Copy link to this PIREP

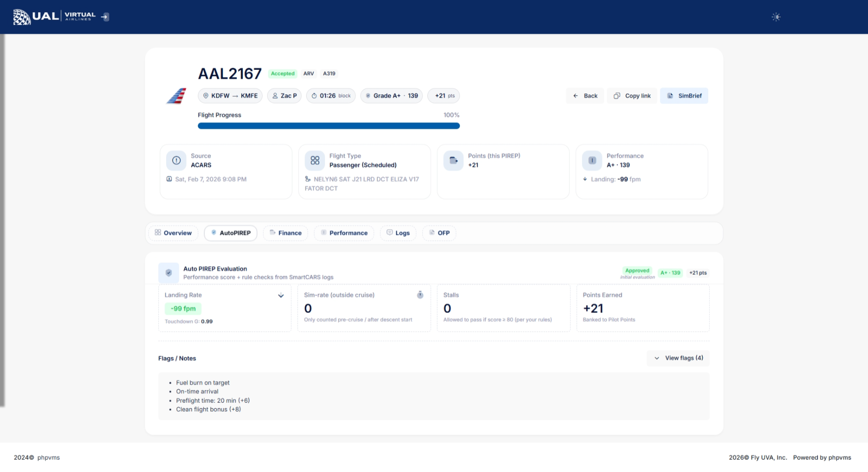point(632,96)
